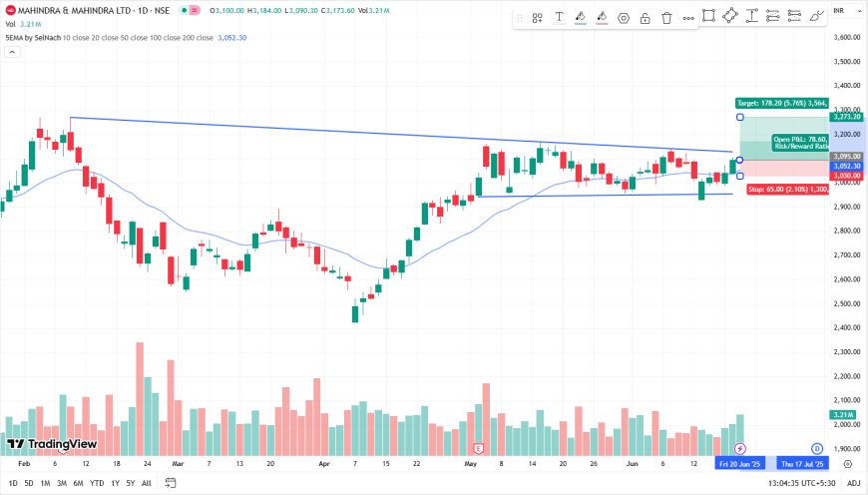Delete the drawing with trash icon

pos(666,18)
